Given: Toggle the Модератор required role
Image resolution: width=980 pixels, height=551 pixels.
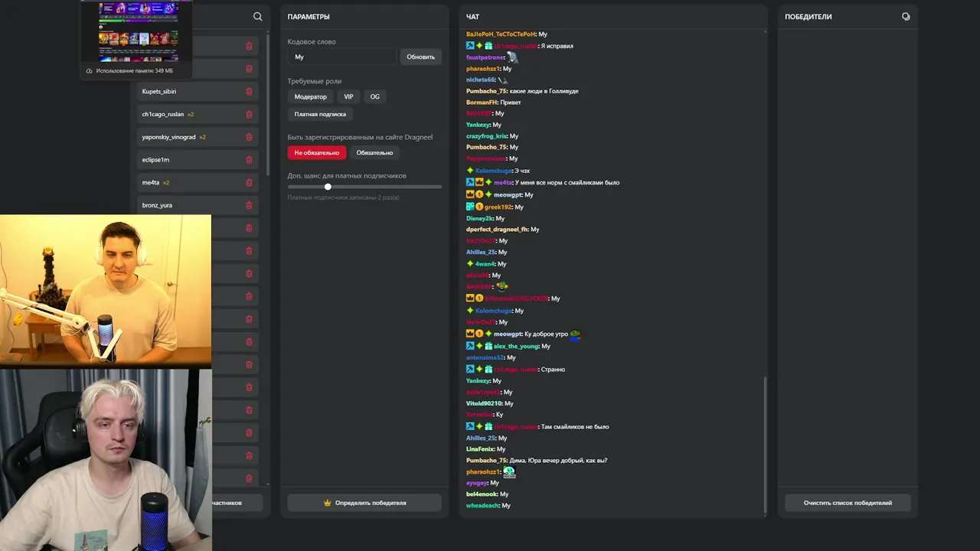Looking at the screenshot, I should point(311,96).
